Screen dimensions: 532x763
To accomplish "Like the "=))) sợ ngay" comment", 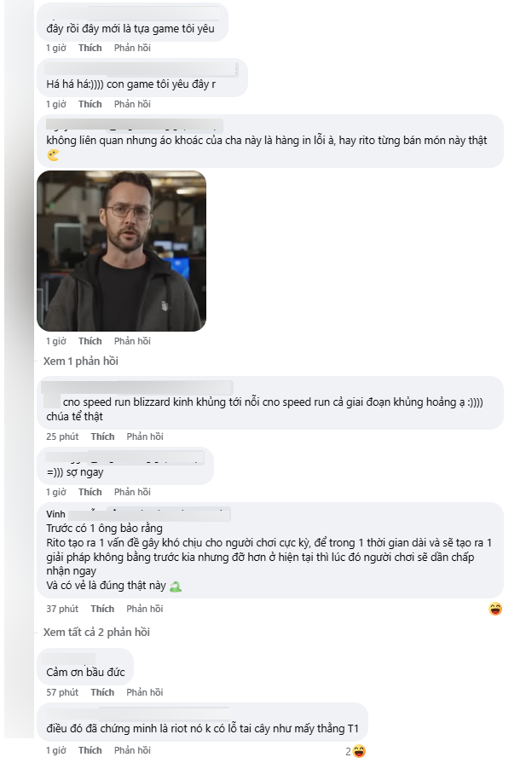I will point(90,492).
